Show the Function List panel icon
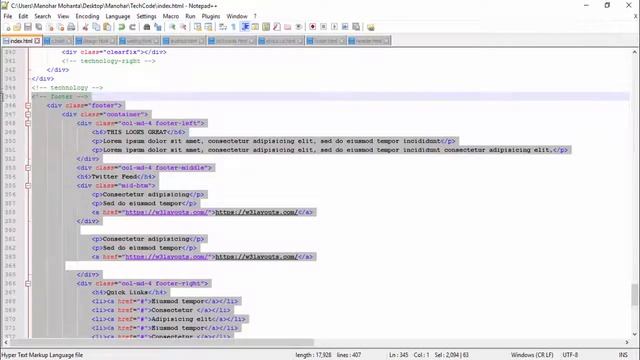The height and width of the screenshot is (360, 640). point(277,27)
